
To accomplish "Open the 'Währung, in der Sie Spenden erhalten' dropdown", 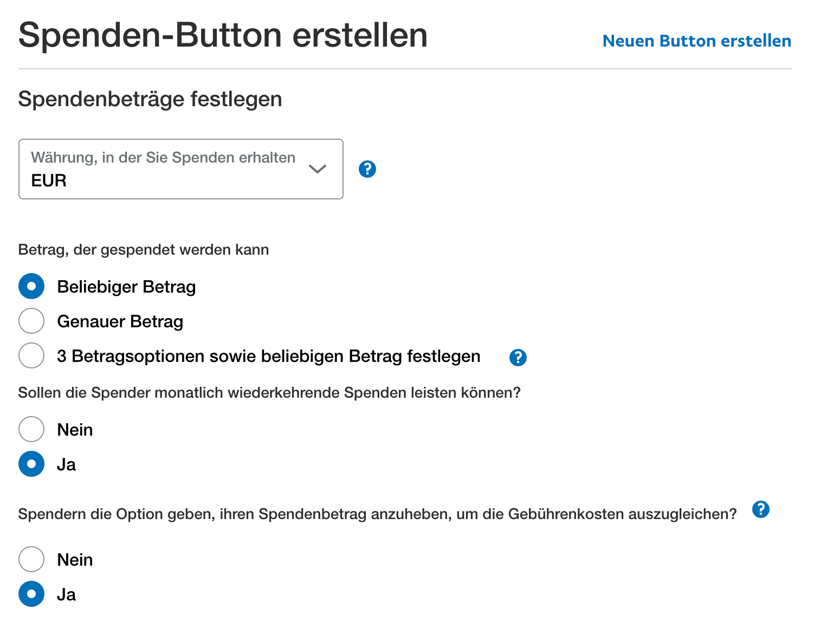I will tap(180, 169).
